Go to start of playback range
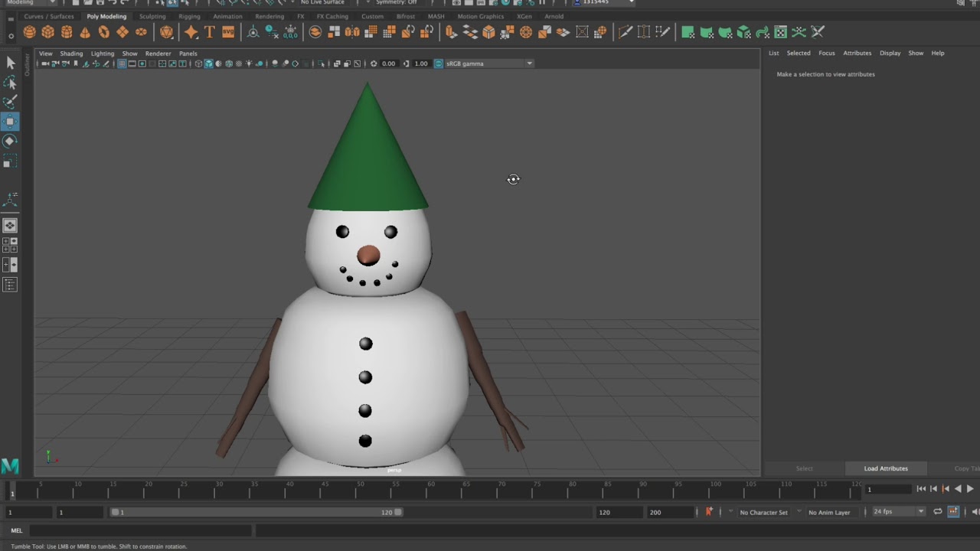Viewport: 980px width, 551px height. (921, 489)
